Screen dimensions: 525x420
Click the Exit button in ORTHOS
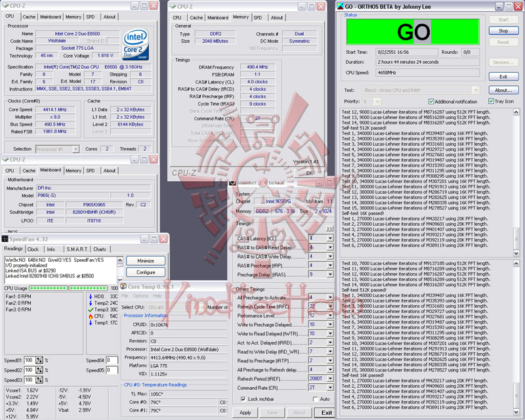coord(503,77)
